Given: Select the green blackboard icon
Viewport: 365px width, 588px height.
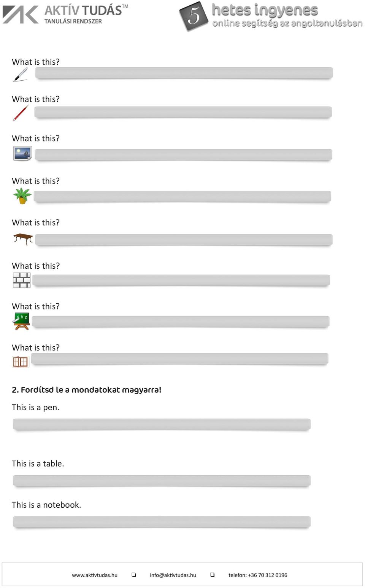Looking at the screenshot, I should point(21,321).
